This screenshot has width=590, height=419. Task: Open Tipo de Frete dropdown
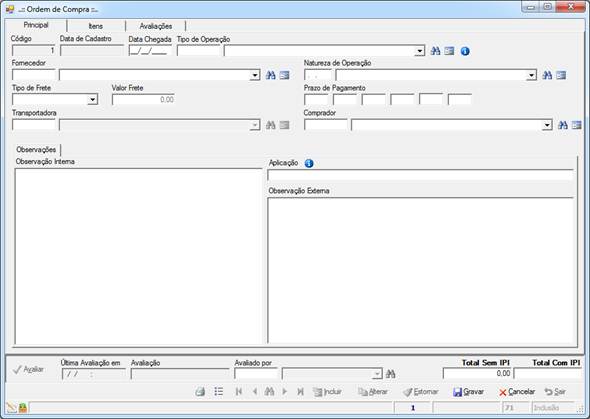(93, 100)
